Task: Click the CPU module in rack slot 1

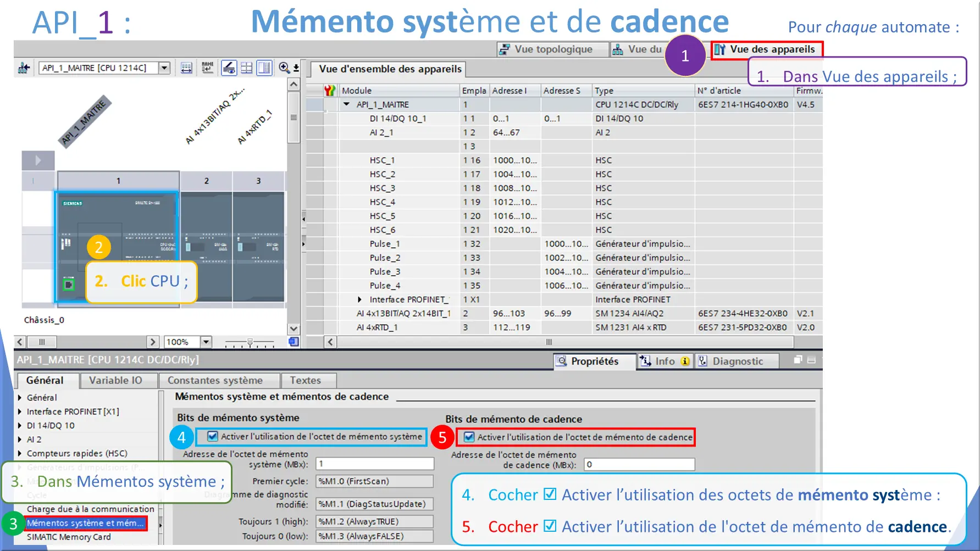Action: tap(117, 246)
